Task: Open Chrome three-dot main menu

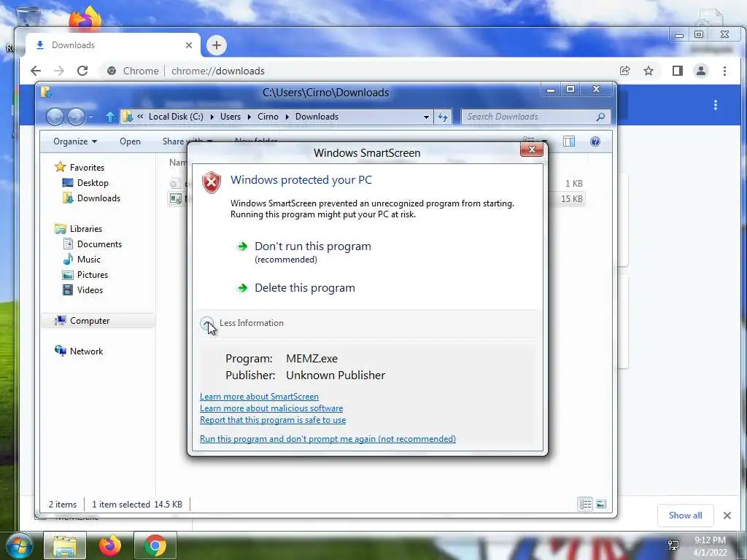Action: point(724,71)
